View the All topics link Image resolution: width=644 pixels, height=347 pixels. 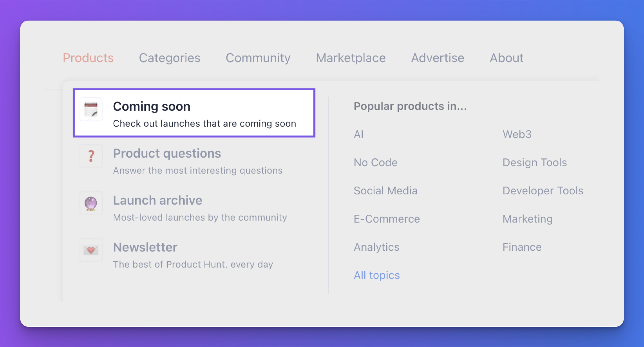pyautogui.click(x=377, y=275)
